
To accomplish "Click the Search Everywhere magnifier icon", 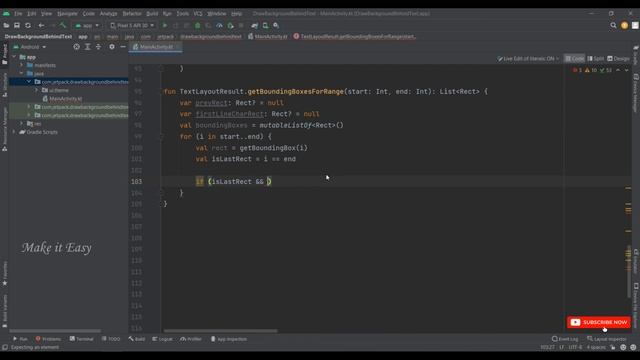I will pyautogui.click(x=613, y=25).
